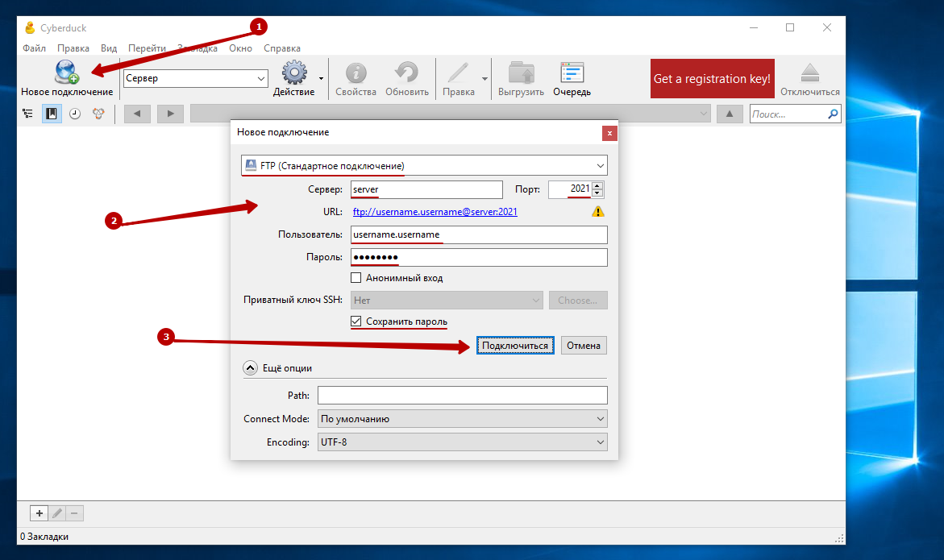The height and width of the screenshot is (560, 944).
Task: Open the Action (Действие) gear menu
Action: (294, 74)
